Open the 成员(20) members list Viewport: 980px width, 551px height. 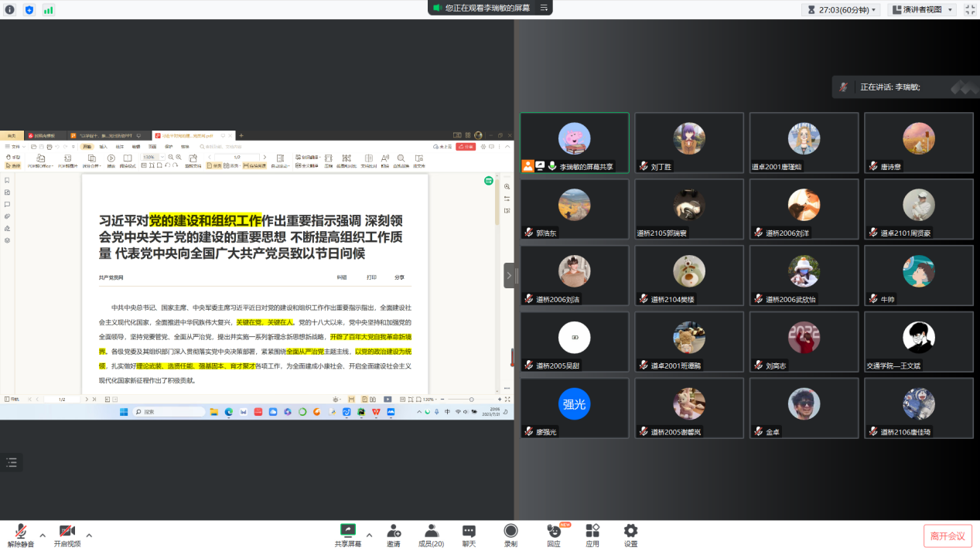pos(431,532)
